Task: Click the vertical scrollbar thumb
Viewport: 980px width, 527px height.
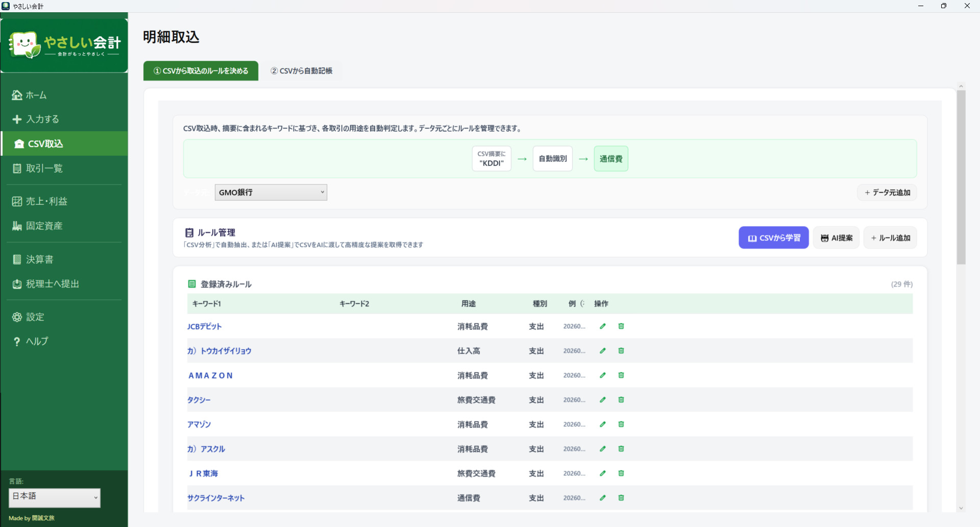Action: pos(961,177)
